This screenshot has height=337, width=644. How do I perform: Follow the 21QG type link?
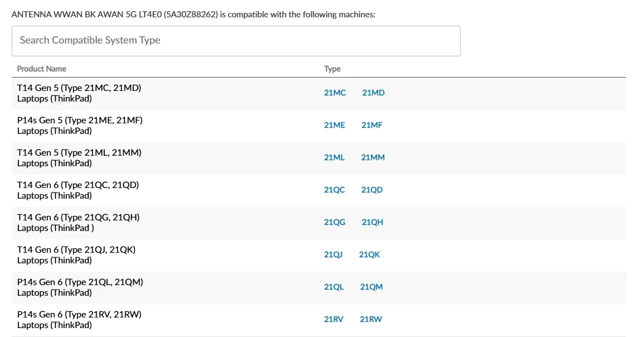click(x=335, y=222)
